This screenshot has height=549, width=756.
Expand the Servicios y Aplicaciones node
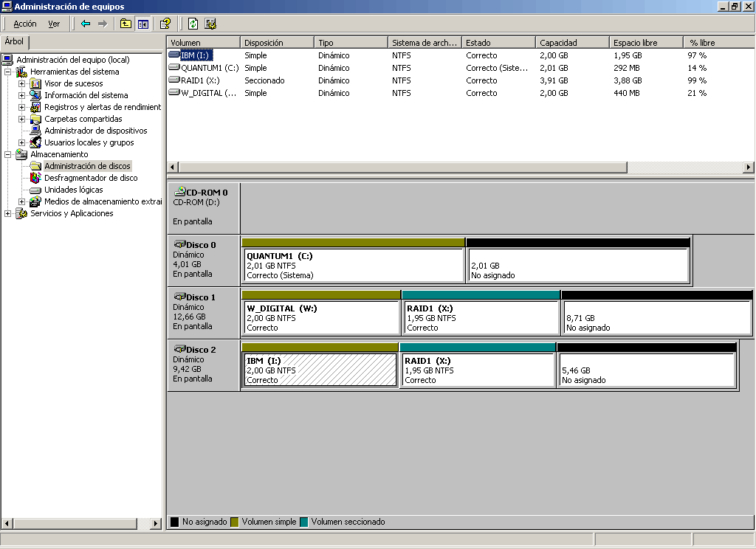pyautogui.click(x=7, y=213)
